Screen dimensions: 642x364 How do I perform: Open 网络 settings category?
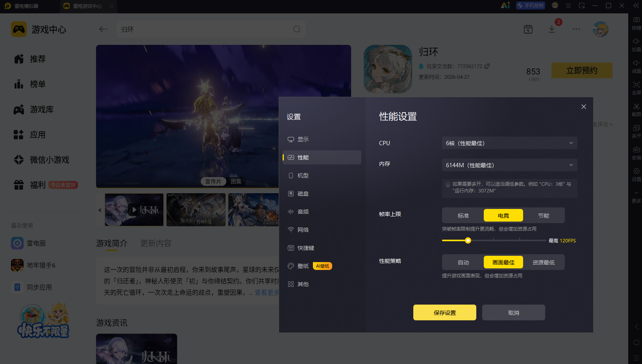point(322,230)
